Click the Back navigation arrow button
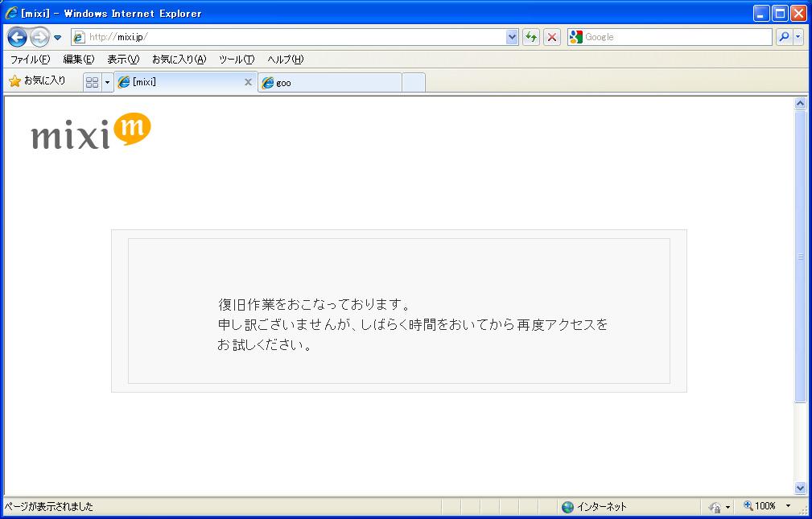Screen dimensions: 812x519 [x=17, y=37]
